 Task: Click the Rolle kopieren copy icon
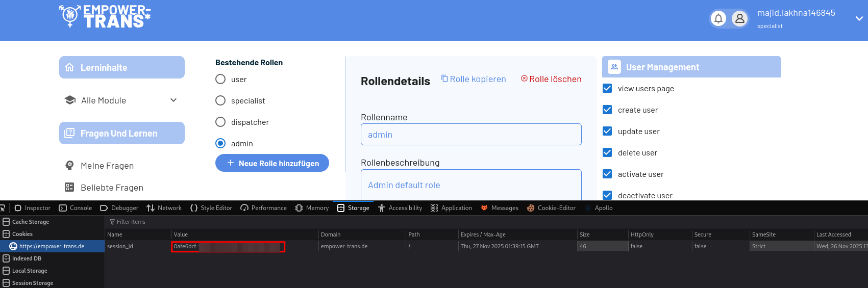tap(444, 78)
